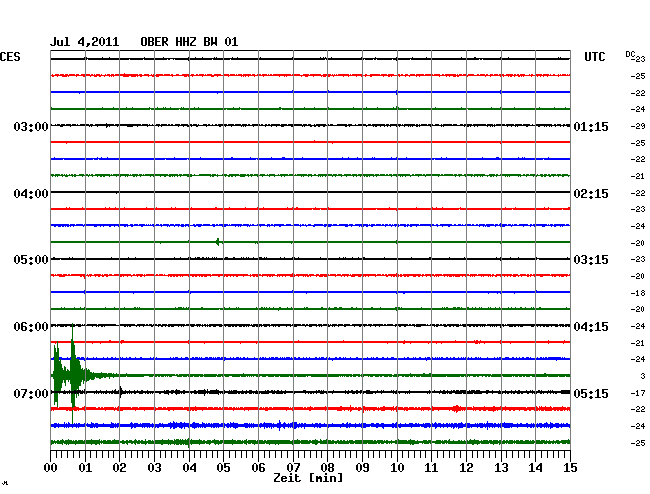This screenshot has width=650, height=494.
Task: Click the DC offset value -17
Action: coord(638,393)
